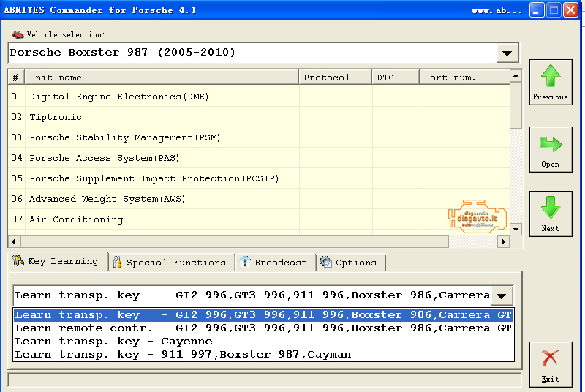Switch to the Special Functions tab

coord(170,263)
